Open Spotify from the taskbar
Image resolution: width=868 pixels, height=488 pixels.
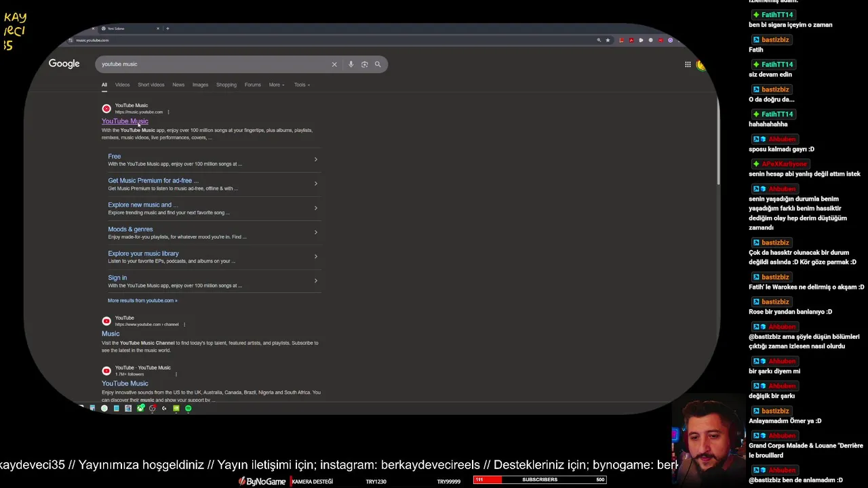188,408
